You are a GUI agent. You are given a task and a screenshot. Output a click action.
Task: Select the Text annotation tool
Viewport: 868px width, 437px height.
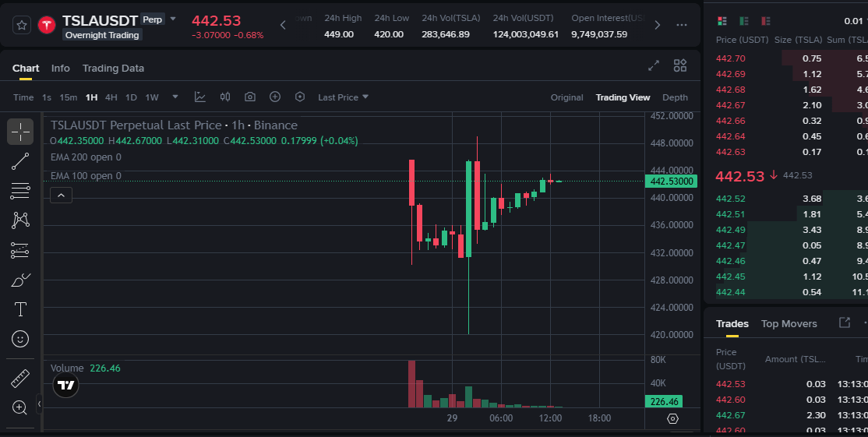pos(20,309)
